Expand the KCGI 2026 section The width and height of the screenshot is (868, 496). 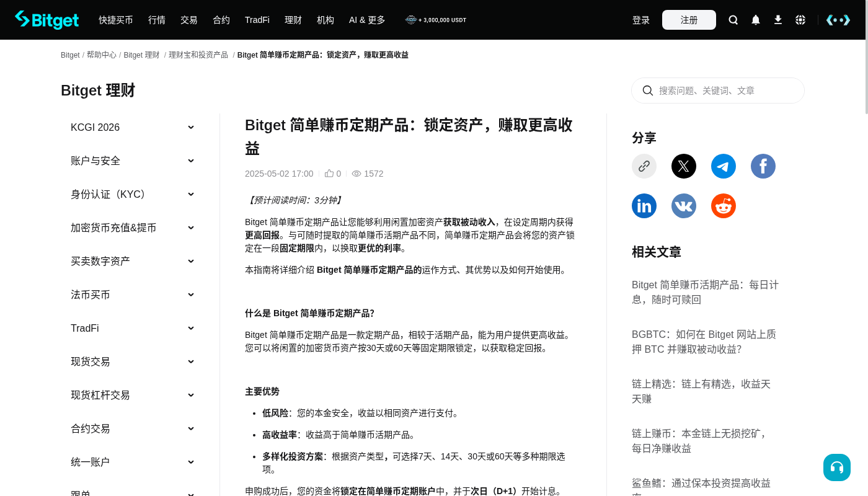[x=133, y=127]
